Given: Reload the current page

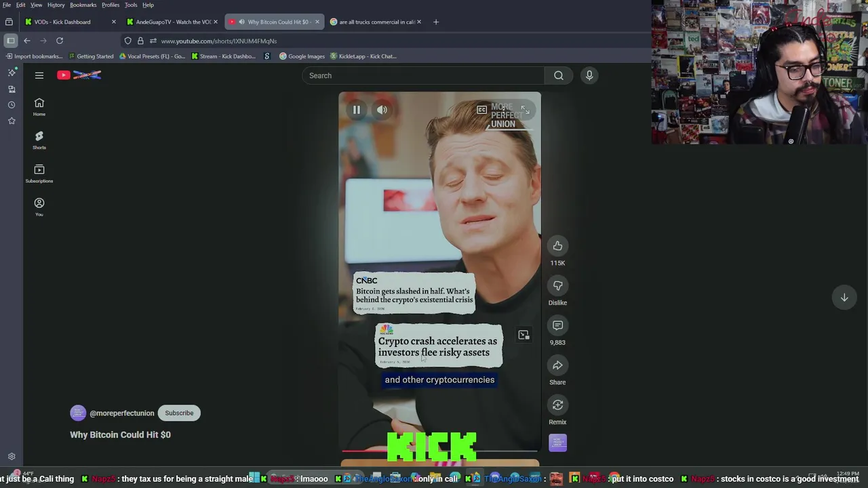Looking at the screenshot, I should tap(60, 41).
